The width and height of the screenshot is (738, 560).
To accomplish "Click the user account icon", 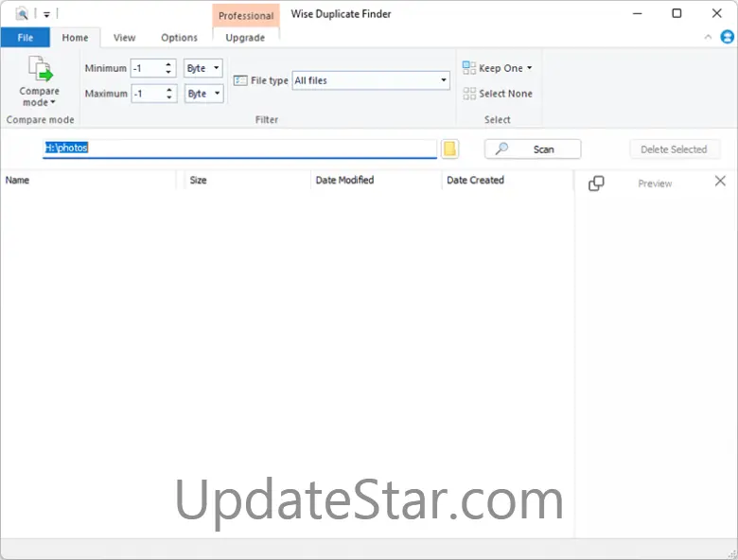I will coord(728,37).
